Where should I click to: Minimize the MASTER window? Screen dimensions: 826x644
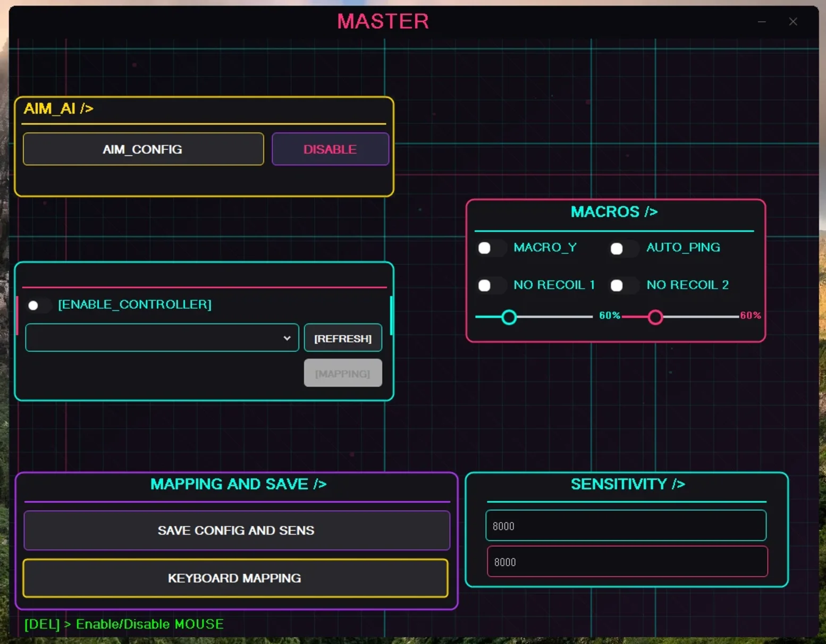[762, 22]
